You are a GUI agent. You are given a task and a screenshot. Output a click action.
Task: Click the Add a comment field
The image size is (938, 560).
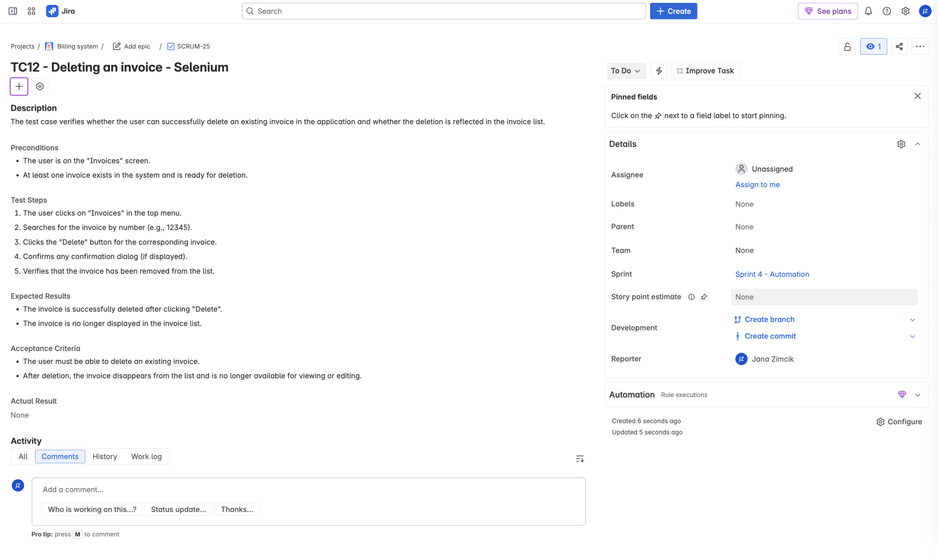[x=308, y=490]
